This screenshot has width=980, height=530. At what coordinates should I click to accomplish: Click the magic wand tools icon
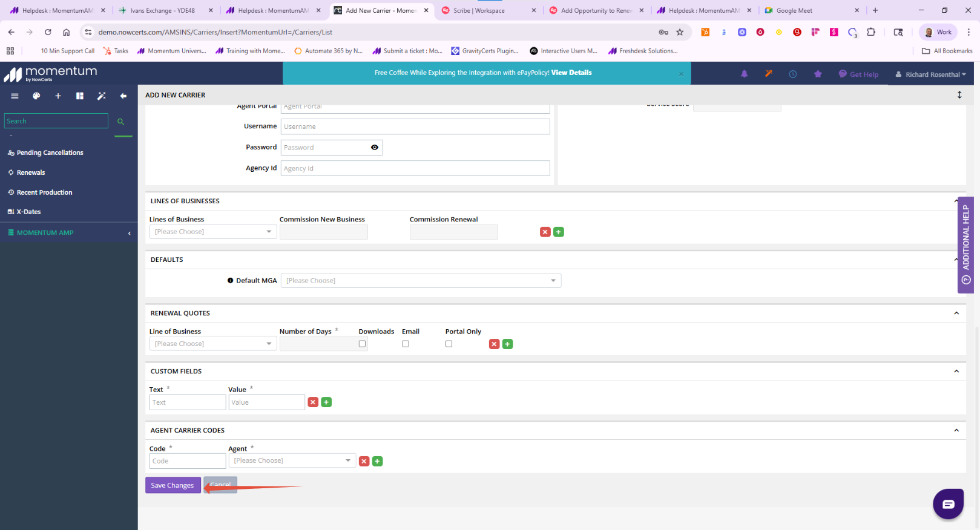point(102,96)
